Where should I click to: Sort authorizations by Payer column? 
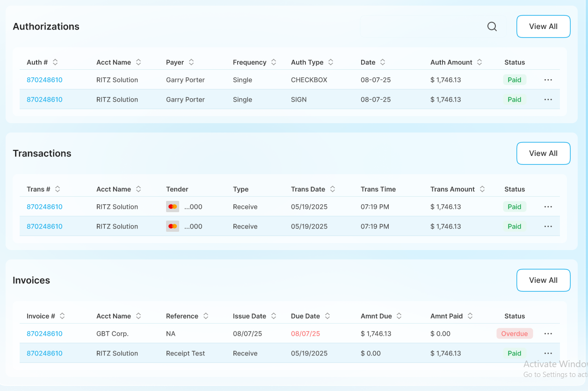pyautogui.click(x=191, y=62)
